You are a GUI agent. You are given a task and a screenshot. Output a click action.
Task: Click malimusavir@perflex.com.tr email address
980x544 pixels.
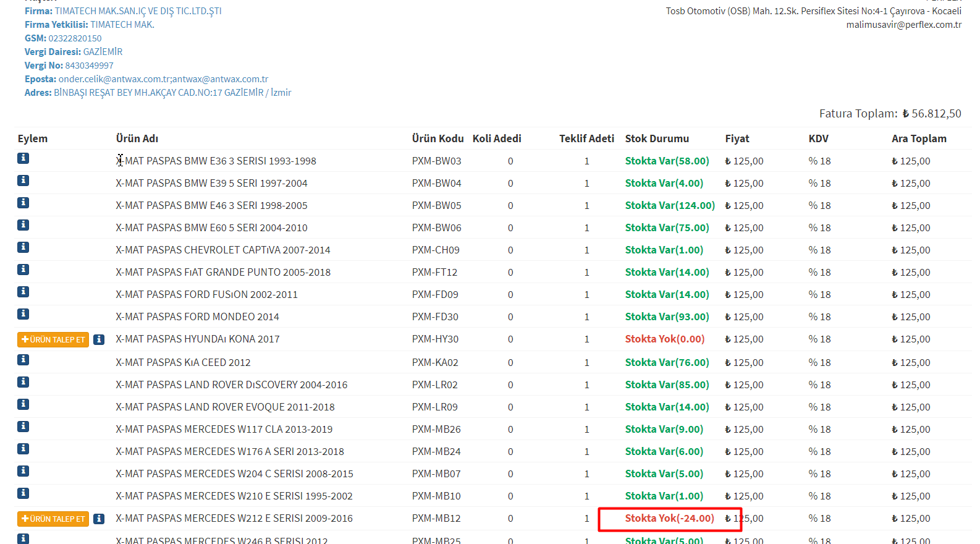point(903,25)
